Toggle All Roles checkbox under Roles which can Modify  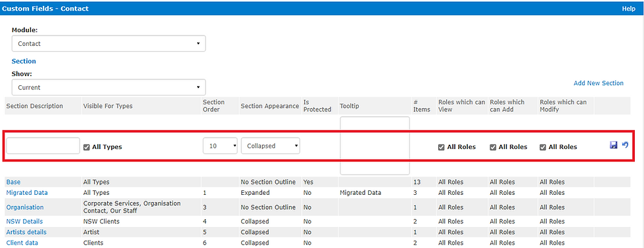click(x=543, y=147)
